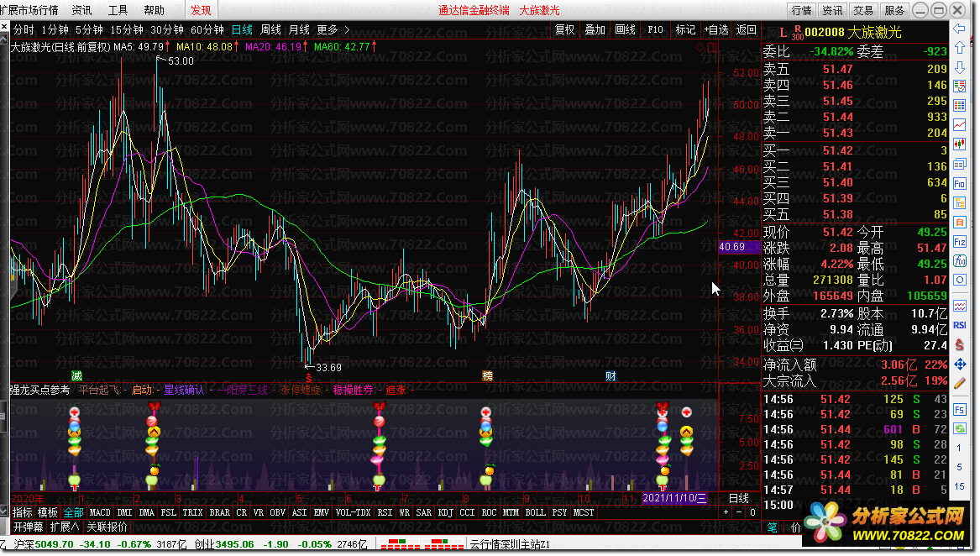Open the 关联报价 related quotes panel
Image resolution: width=980 pixels, height=556 pixels.
pos(107,527)
